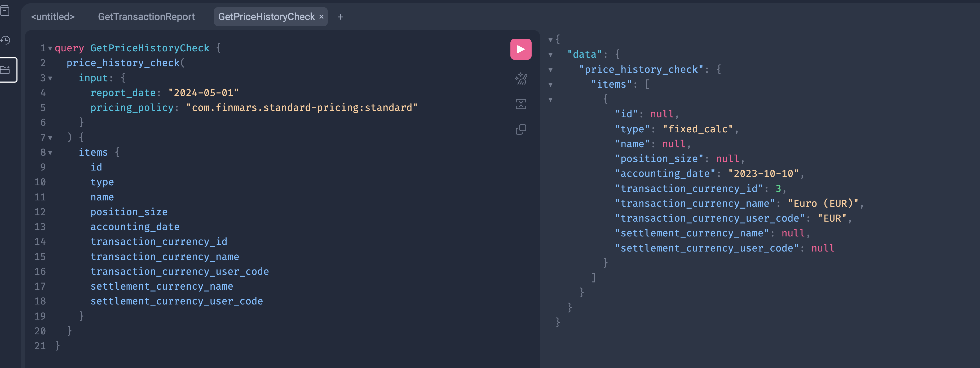Viewport: 980px width, 368px height.
Task: Open the History panel icon in sidebar
Action: [x=5, y=40]
